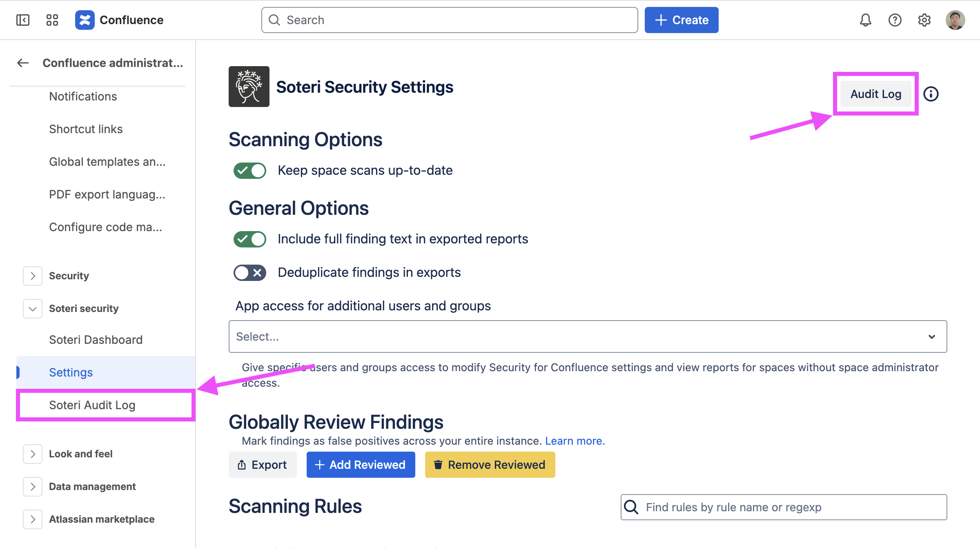Open notifications bell icon
Image resolution: width=980 pixels, height=548 pixels.
(x=865, y=20)
